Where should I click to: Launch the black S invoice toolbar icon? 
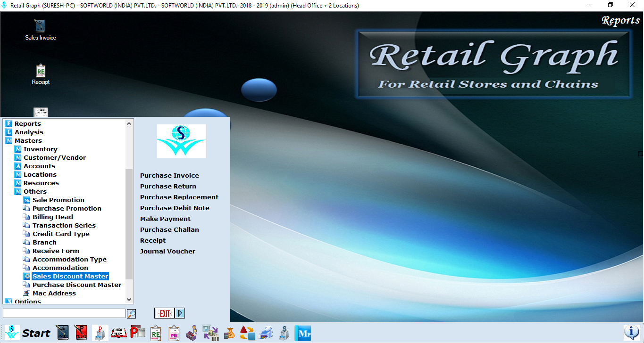coord(63,333)
